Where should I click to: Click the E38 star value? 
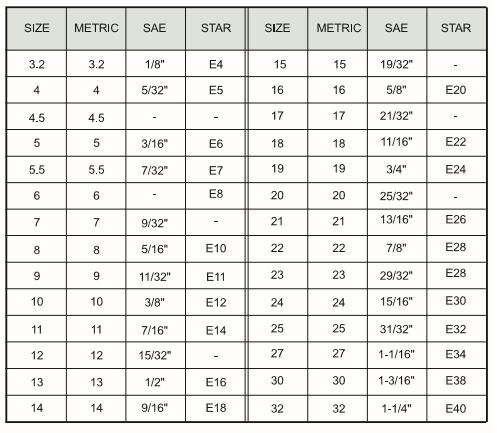[456, 381]
